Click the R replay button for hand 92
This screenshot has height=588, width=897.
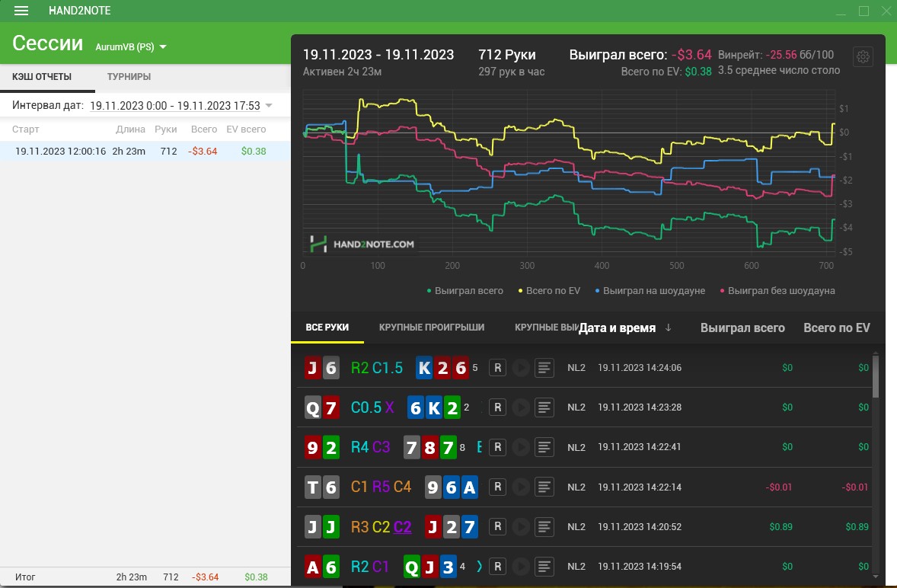[x=498, y=447]
